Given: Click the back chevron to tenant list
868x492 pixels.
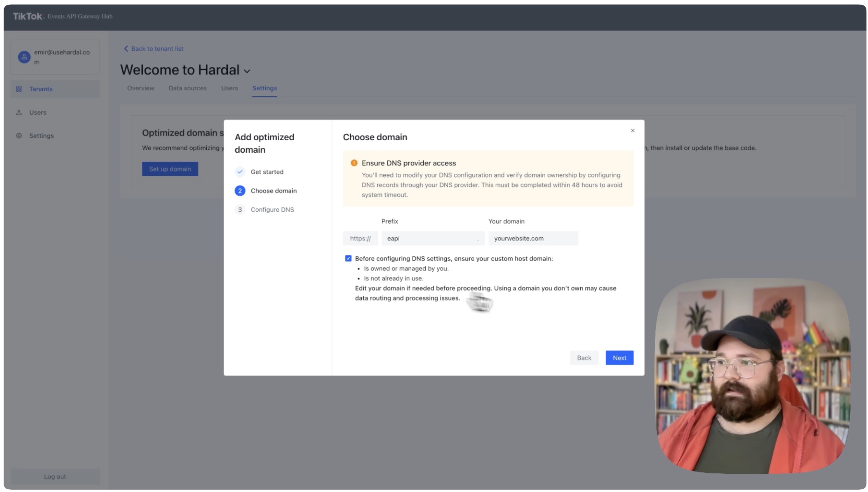Looking at the screenshot, I should pyautogui.click(x=126, y=49).
